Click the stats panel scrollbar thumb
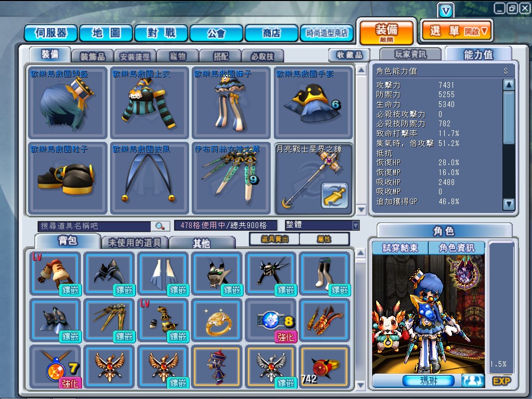The image size is (532, 399). click(509, 117)
